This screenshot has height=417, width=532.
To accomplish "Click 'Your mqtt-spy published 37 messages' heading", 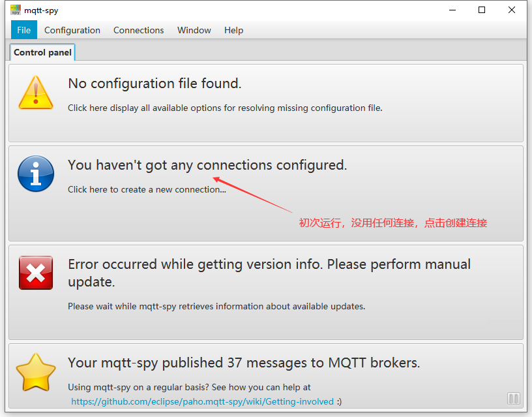I will coord(244,363).
